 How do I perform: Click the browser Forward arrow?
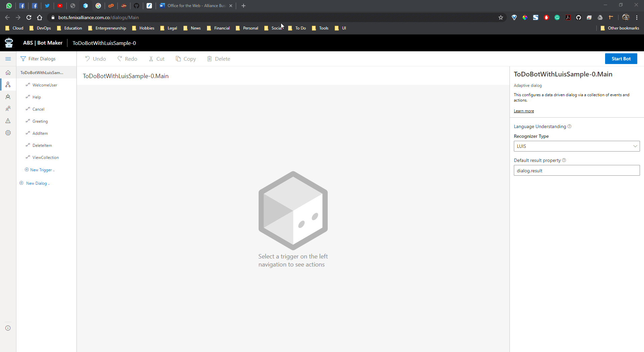[x=18, y=17]
